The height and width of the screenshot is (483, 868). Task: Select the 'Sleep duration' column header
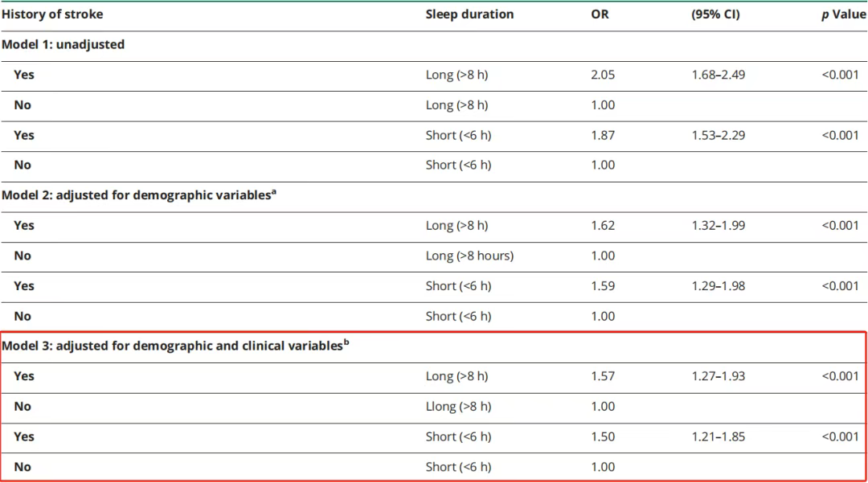click(x=469, y=14)
